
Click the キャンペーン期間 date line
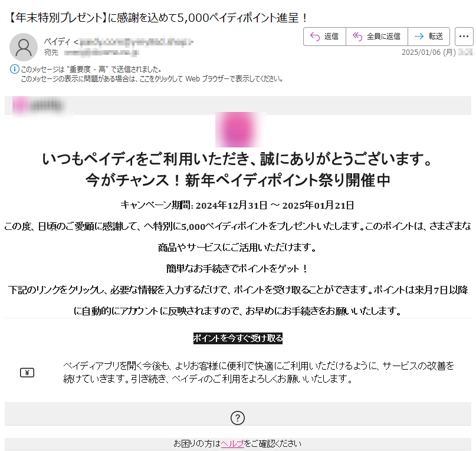tap(237, 206)
